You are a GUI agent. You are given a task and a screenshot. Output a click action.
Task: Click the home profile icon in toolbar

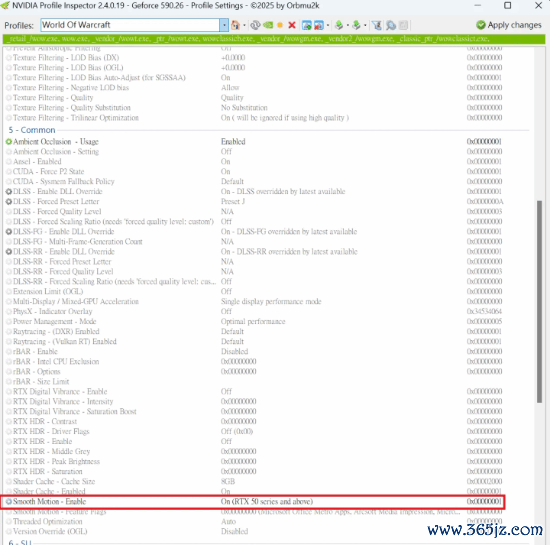235,25
